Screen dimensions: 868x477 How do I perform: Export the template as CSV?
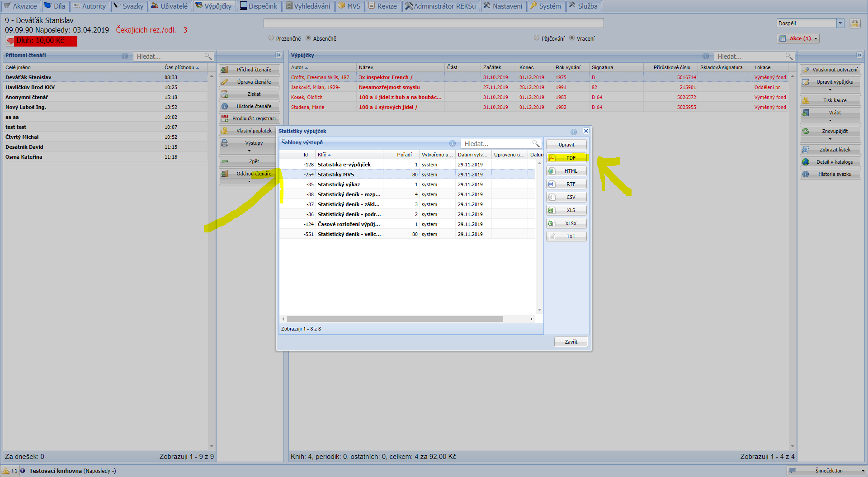click(566, 197)
